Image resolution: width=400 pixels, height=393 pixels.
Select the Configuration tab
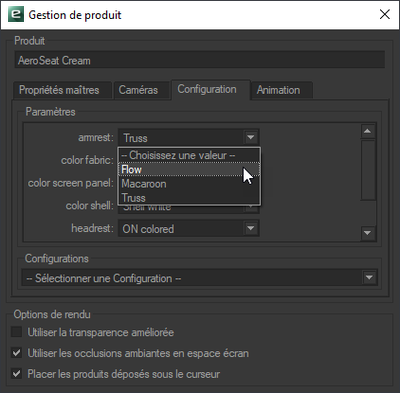pos(210,89)
